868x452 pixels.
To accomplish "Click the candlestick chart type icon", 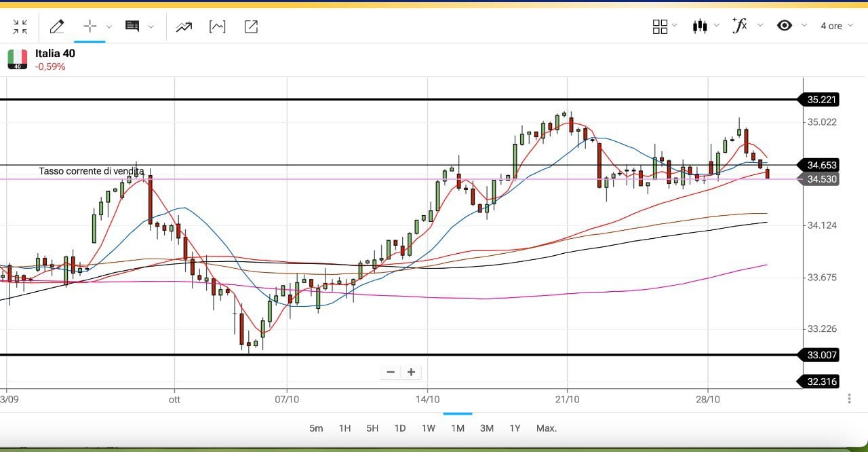I will click(x=699, y=26).
